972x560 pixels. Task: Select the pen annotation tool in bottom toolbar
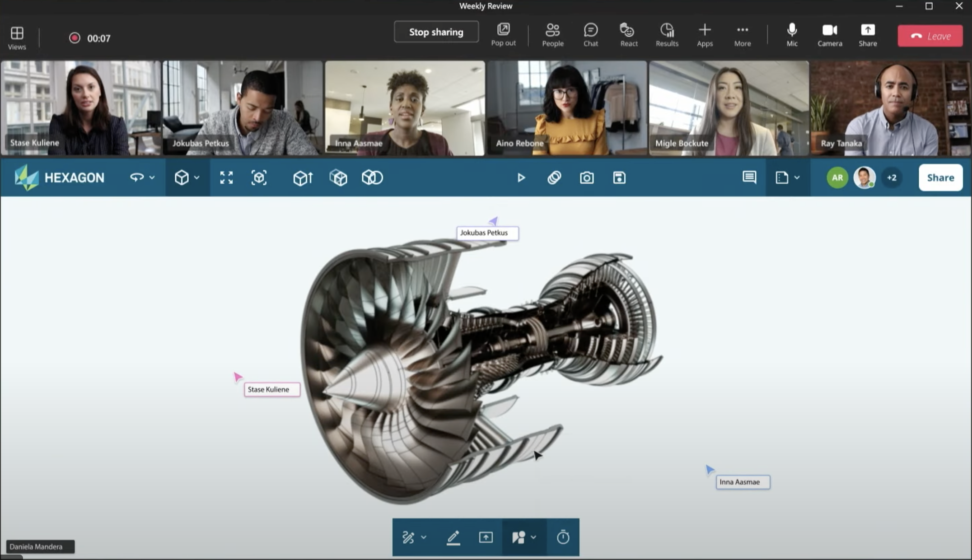pyautogui.click(x=453, y=537)
